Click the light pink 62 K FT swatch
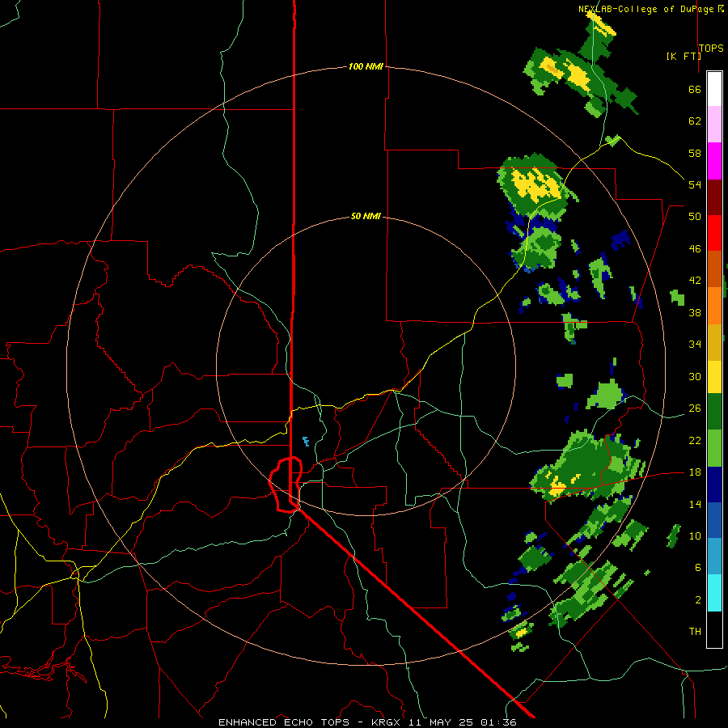The image size is (728, 728). click(714, 125)
